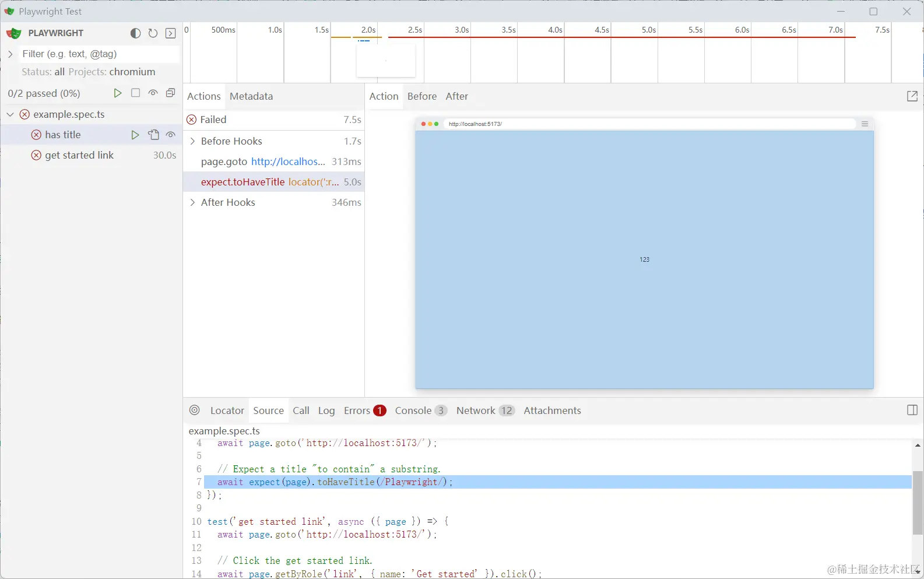Select the expect.toHaveTitle action row
Image resolution: width=924 pixels, height=579 pixels.
[274, 182]
